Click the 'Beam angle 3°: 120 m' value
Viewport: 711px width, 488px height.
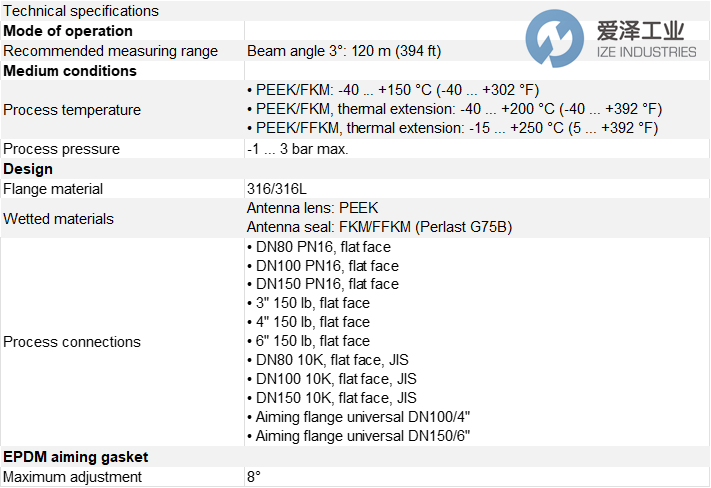pyautogui.click(x=343, y=51)
